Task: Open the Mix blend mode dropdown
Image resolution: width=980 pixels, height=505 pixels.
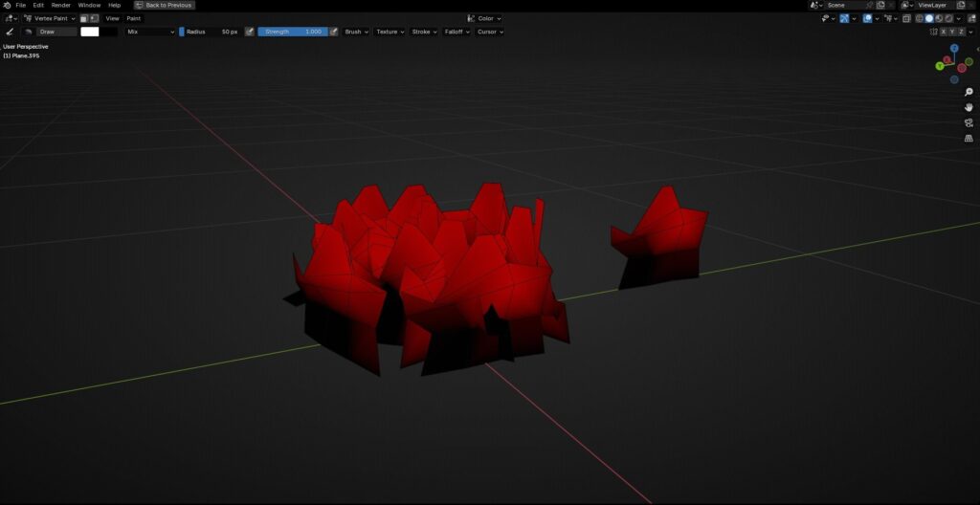Action: click(x=150, y=32)
